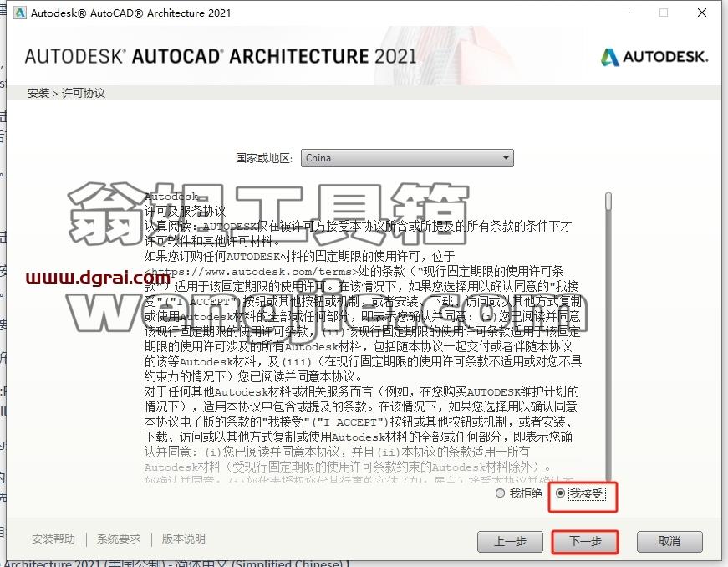
Task: Click the license agreement scrollbar thumb
Action: 608,201
